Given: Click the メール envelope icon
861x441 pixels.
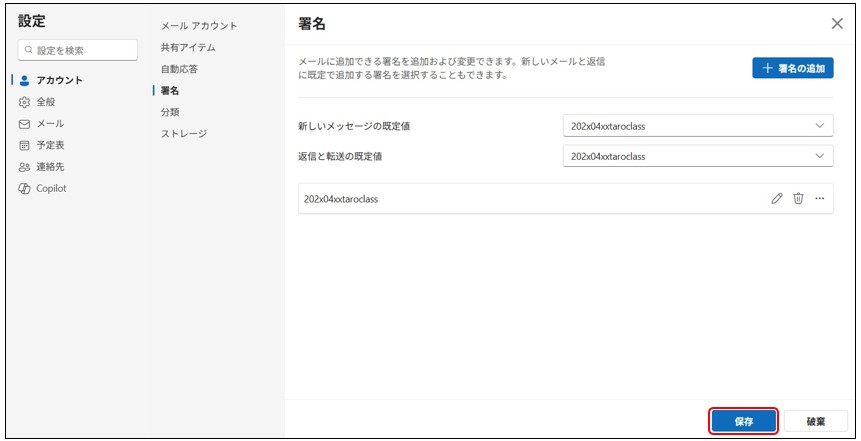Looking at the screenshot, I should 25,124.
